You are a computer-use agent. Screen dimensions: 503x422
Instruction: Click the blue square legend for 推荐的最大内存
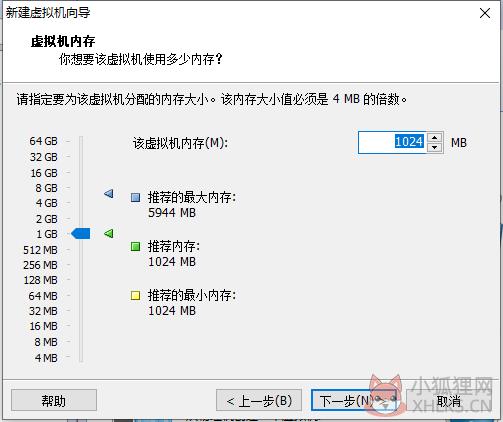pyautogui.click(x=135, y=198)
